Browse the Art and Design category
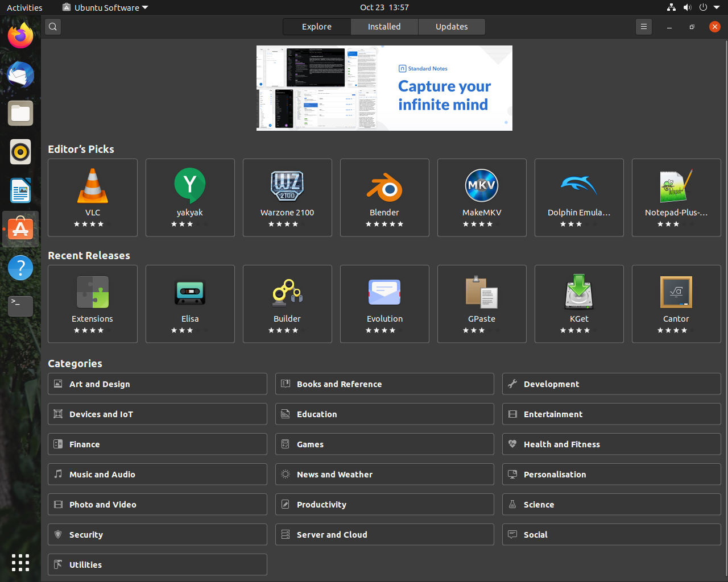728x582 pixels. (158, 384)
